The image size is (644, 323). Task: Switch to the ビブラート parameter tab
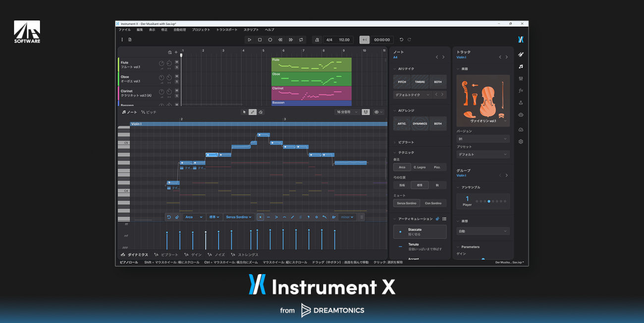(x=167, y=255)
